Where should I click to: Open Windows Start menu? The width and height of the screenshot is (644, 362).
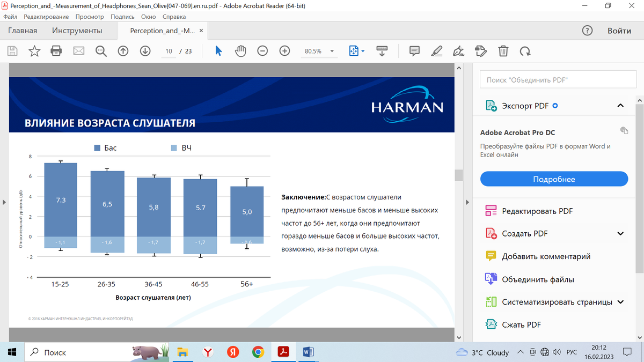12,352
